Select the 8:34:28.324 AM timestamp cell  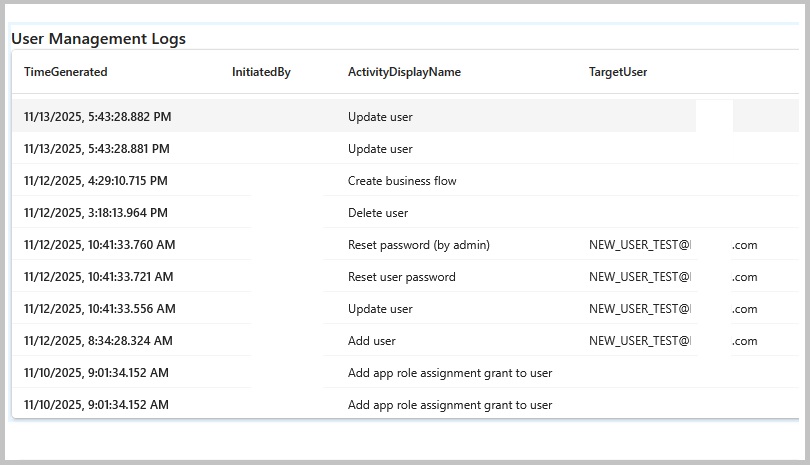(x=98, y=341)
